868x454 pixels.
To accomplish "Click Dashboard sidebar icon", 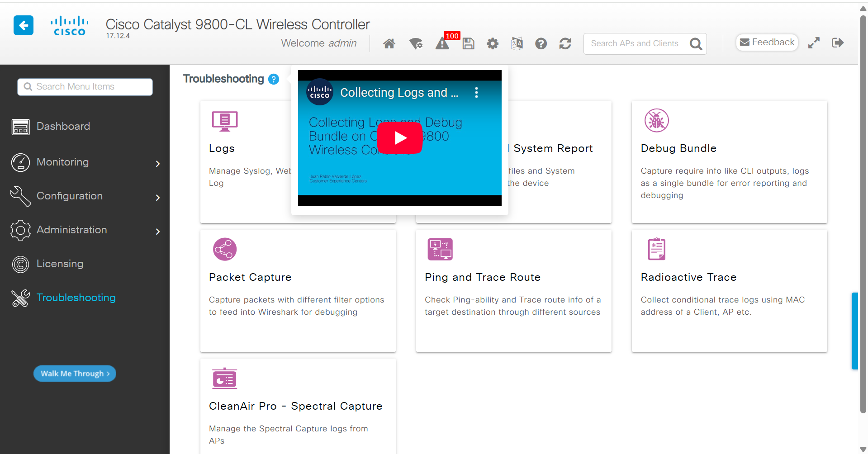I will pos(20,127).
